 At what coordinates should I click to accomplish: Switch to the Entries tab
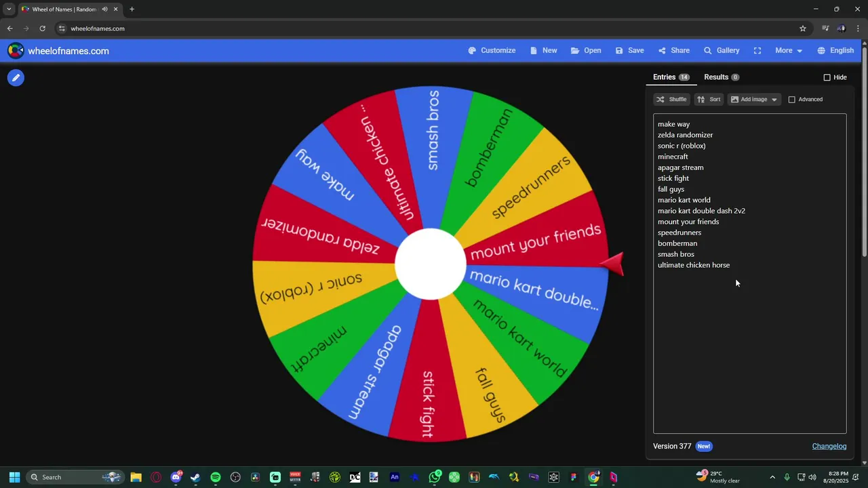point(671,77)
